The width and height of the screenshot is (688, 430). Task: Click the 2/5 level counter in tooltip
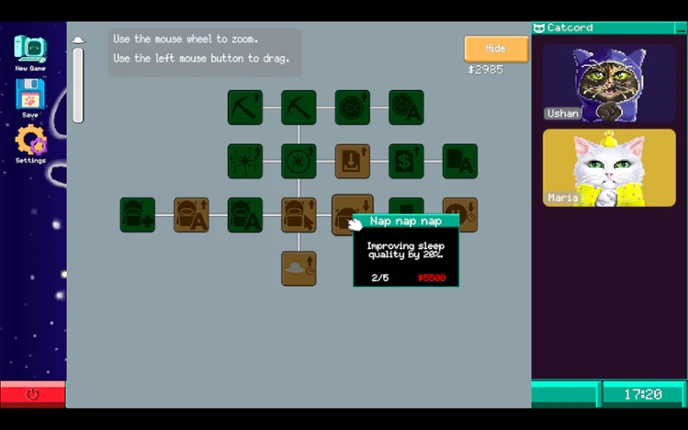tap(380, 278)
